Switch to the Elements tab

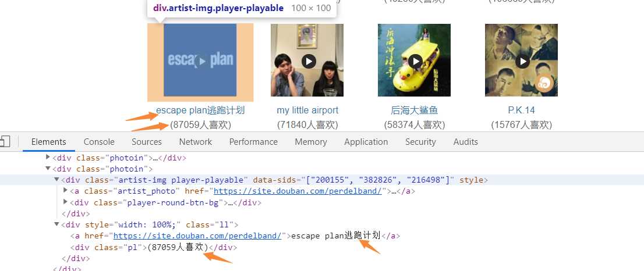pos(48,142)
